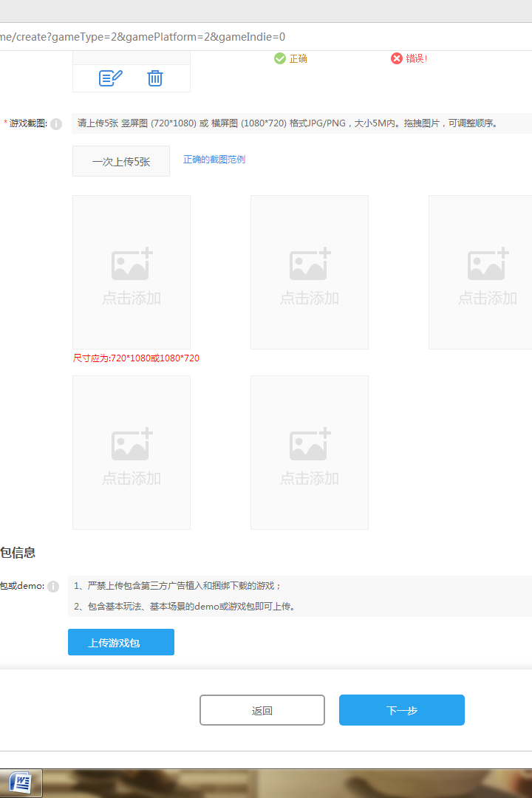
Task: Click the 点击添加 text in the first slot
Action: pyautogui.click(x=132, y=299)
